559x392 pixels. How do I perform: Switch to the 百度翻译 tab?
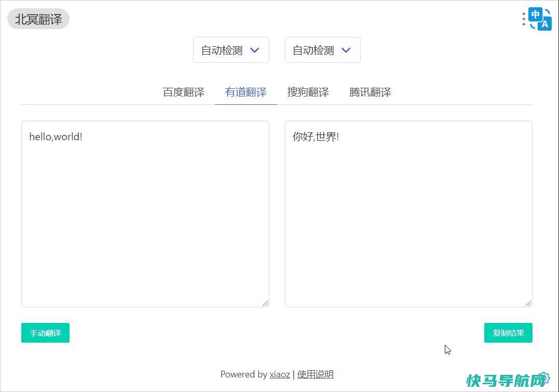point(184,92)
